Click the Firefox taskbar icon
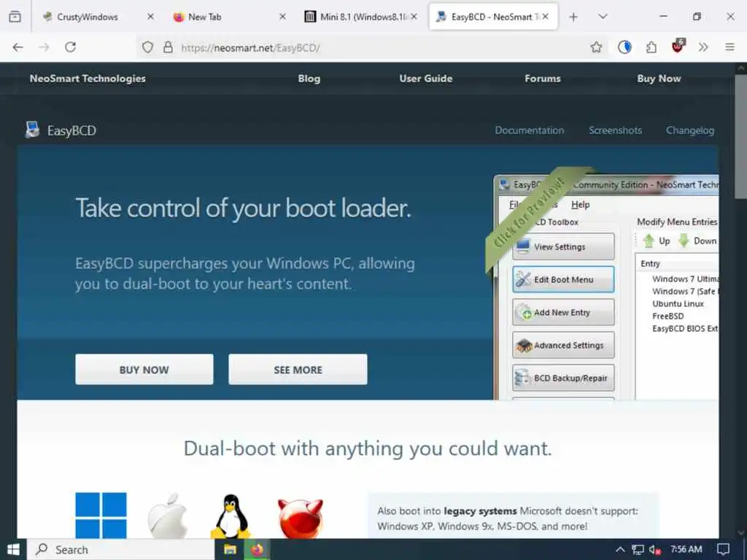This screenshot has width=747, height=560. [x=258, y=550]
